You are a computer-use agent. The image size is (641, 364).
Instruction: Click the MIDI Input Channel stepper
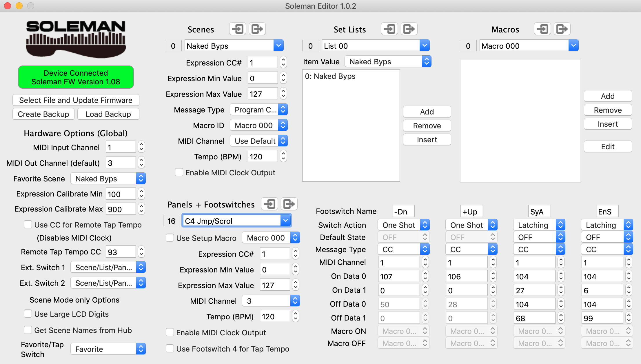point(141,147)
